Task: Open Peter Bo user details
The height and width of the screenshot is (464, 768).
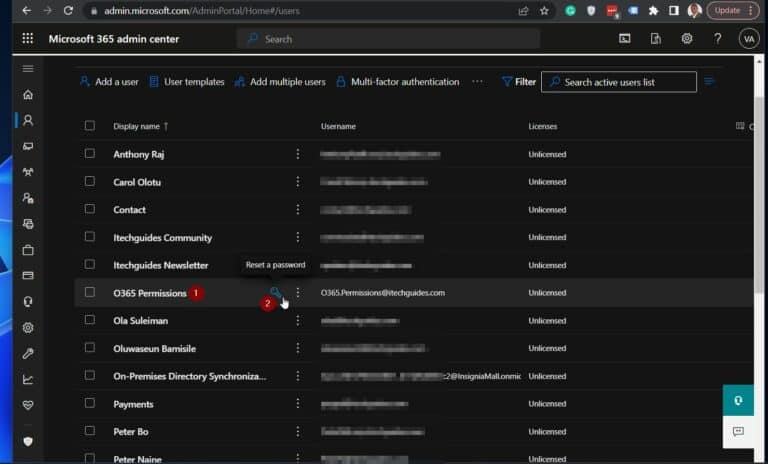Action: pyautogui.click(x=131, y=432)
